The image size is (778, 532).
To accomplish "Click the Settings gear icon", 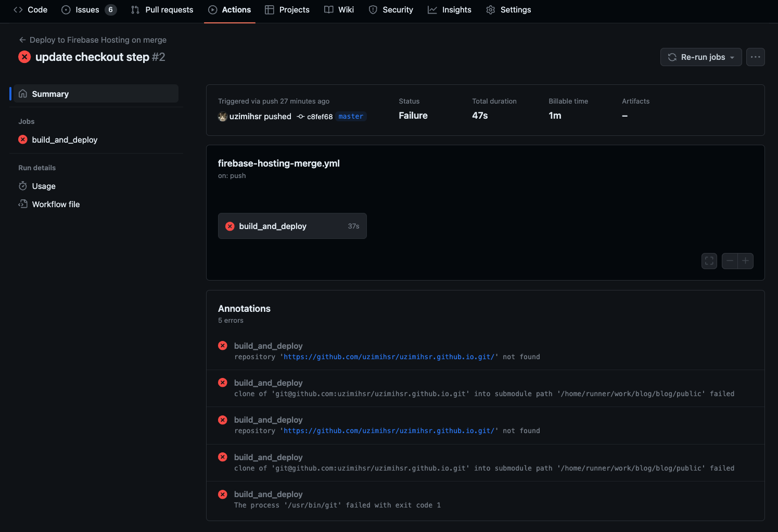I will point(491,10).
